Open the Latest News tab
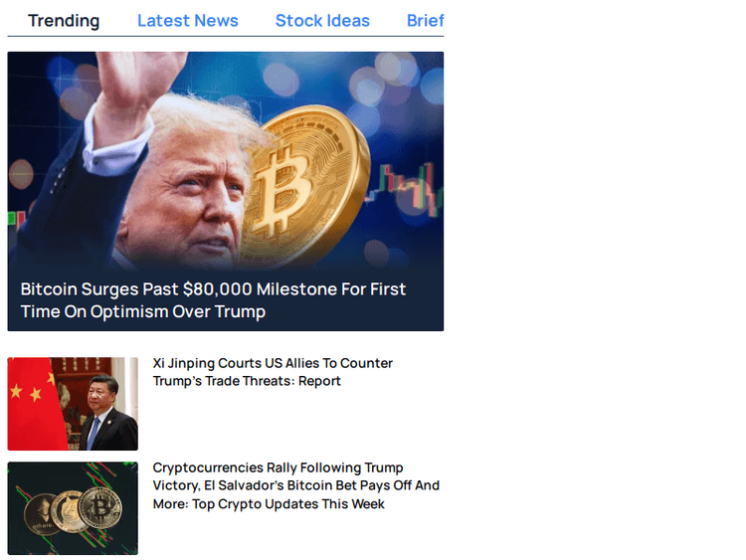 coord(188,21)
